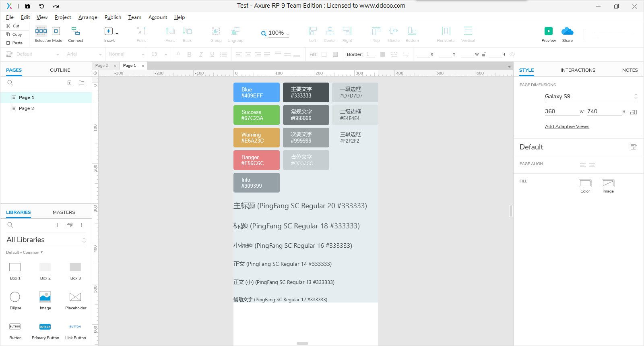Send selection to Back

[187, 34]
